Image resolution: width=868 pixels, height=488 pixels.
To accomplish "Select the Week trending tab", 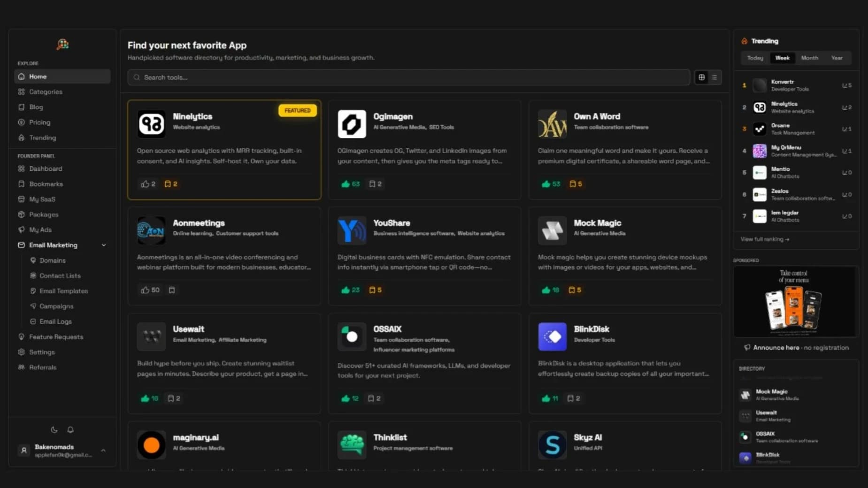I will click(782, 58).
